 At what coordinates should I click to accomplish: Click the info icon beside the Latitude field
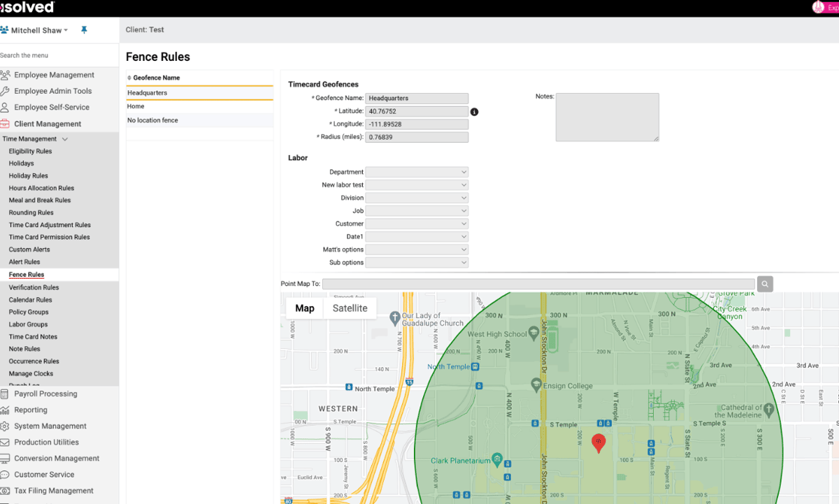[474, 111]
